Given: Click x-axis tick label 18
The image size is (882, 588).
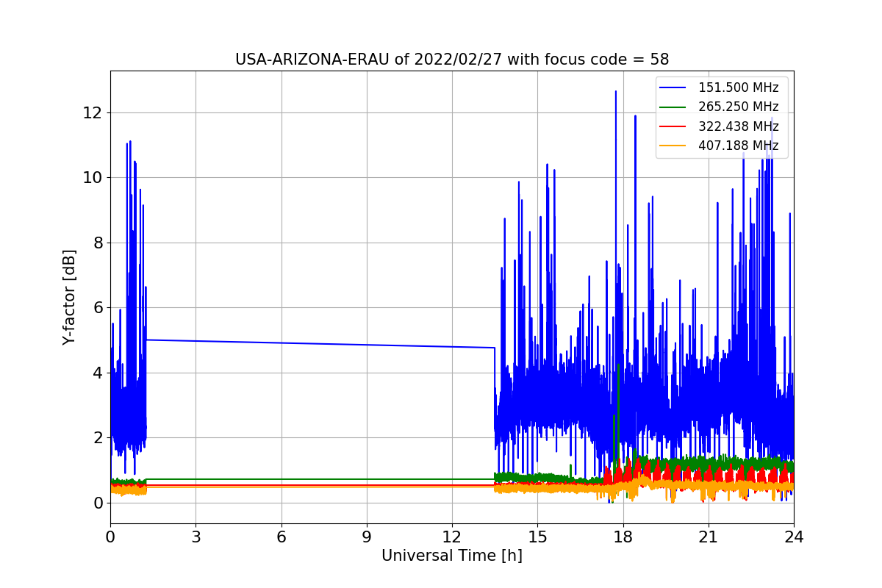Looking at the screenshot, I should pos(623,537).
